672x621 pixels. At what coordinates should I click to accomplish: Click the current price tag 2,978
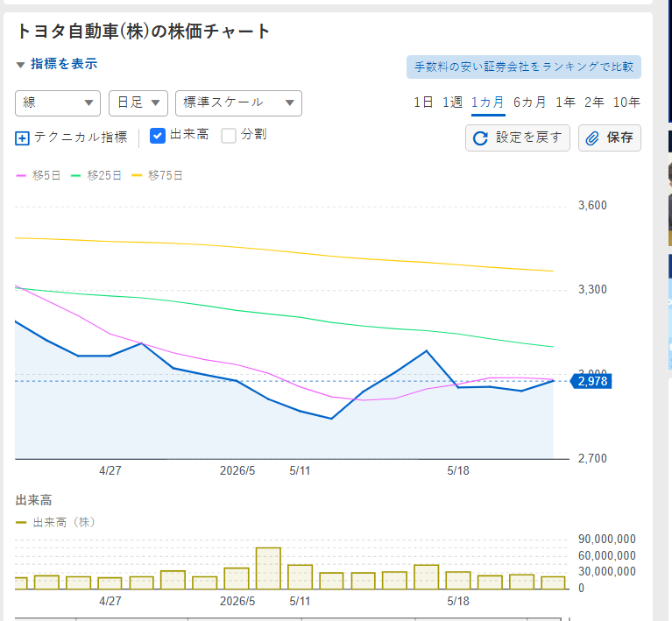591,381
